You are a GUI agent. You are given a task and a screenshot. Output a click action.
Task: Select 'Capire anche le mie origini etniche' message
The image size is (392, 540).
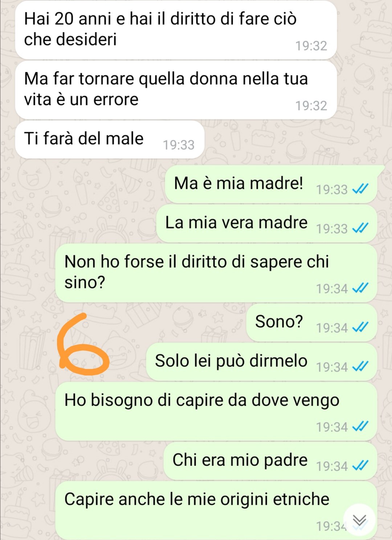[x=216, y=511]
